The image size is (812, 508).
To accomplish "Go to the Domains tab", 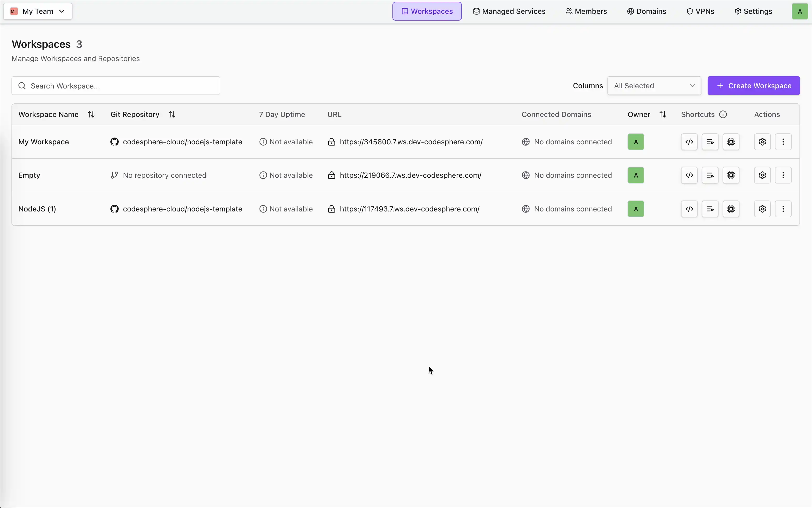I will (647, 11).
